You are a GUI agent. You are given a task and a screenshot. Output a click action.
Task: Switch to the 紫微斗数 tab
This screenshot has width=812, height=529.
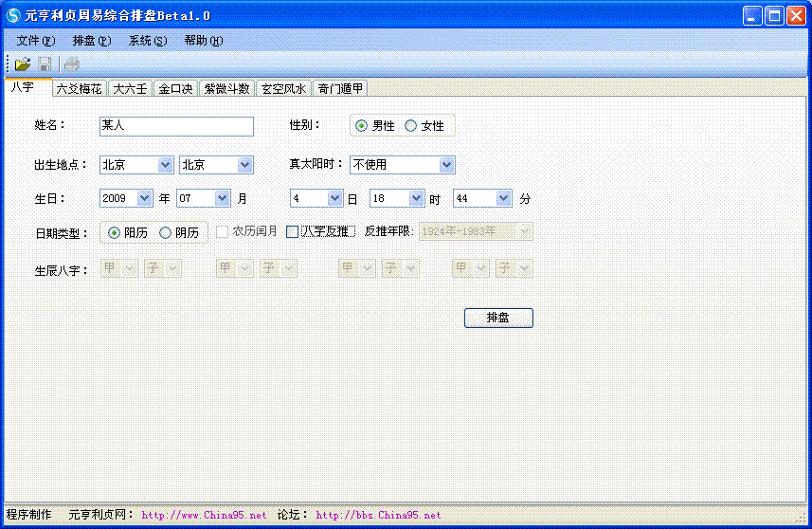226,88
